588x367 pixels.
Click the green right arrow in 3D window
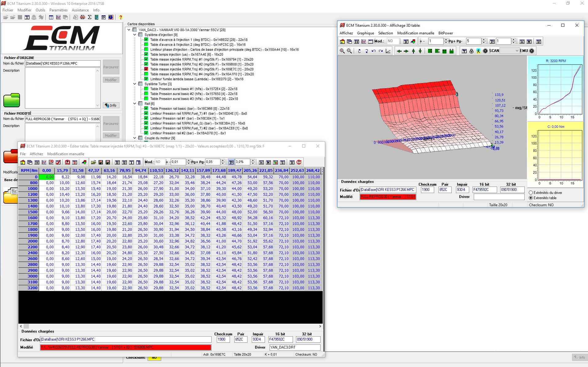pos(406,51)
